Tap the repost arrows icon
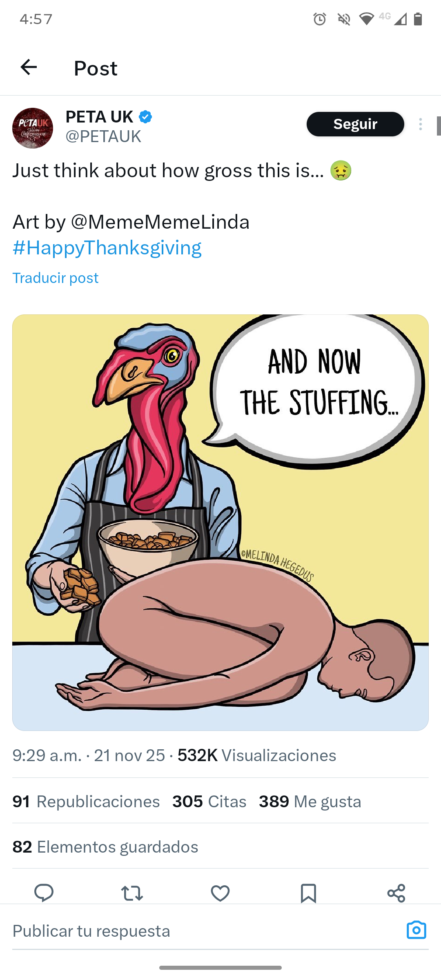Viewport: 441px width, 980px height. pyautogui.click(x=132, y=893)
